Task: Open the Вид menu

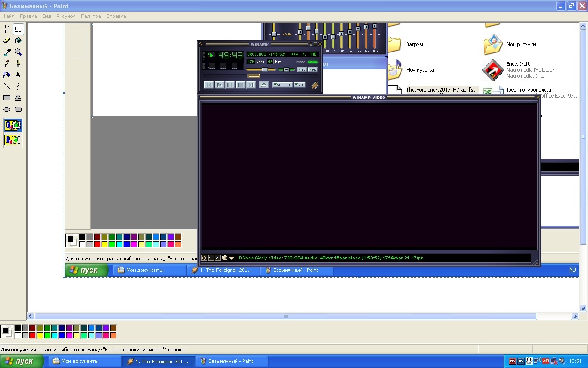Action: coord(46,16)
